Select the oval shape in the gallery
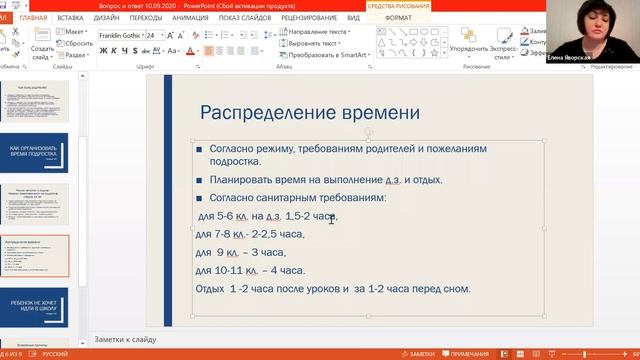The height and width of the screenshot is (360, 640). pyautogui.click(x=424, y=31)
